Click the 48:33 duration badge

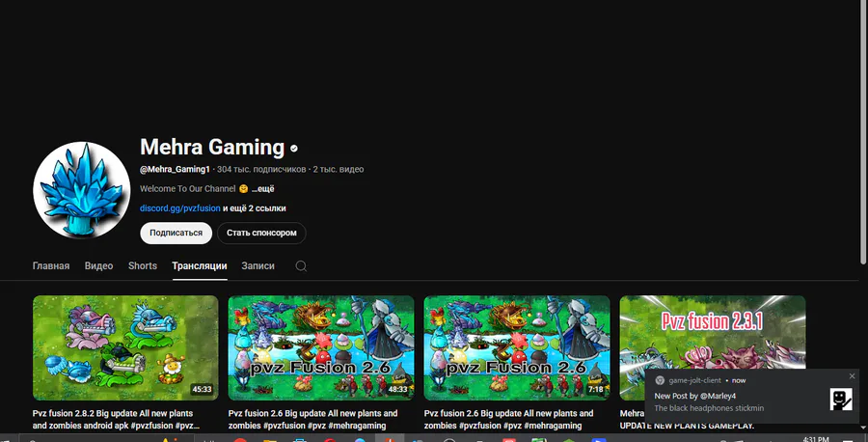[x=397, y=389]
